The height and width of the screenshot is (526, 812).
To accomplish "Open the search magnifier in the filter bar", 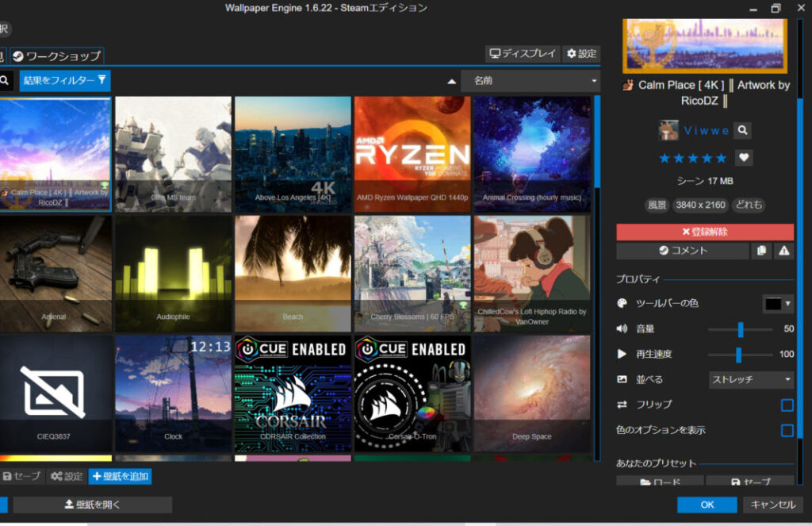I will coord(6,80).
